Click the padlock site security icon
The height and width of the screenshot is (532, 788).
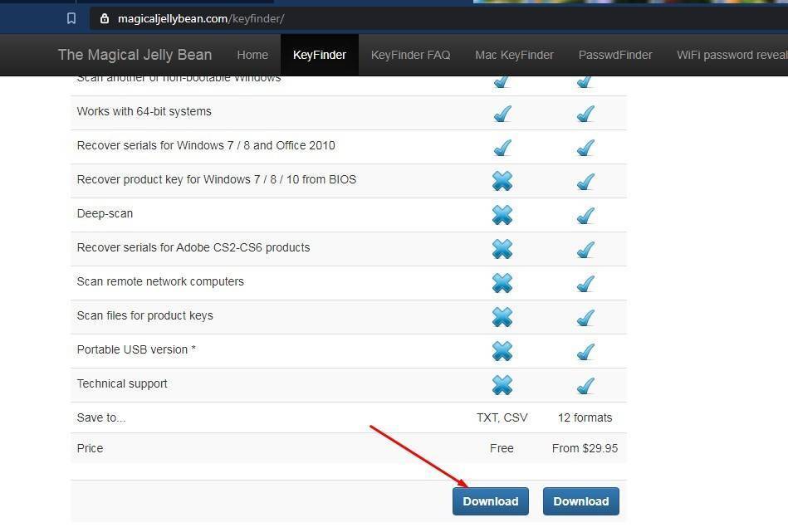coord(104,18)
